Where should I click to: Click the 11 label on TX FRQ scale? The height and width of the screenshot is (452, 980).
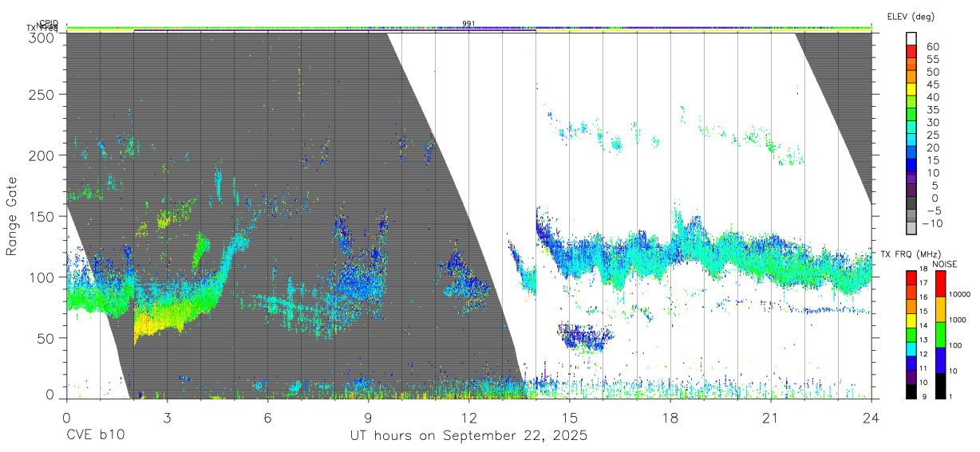923,368
